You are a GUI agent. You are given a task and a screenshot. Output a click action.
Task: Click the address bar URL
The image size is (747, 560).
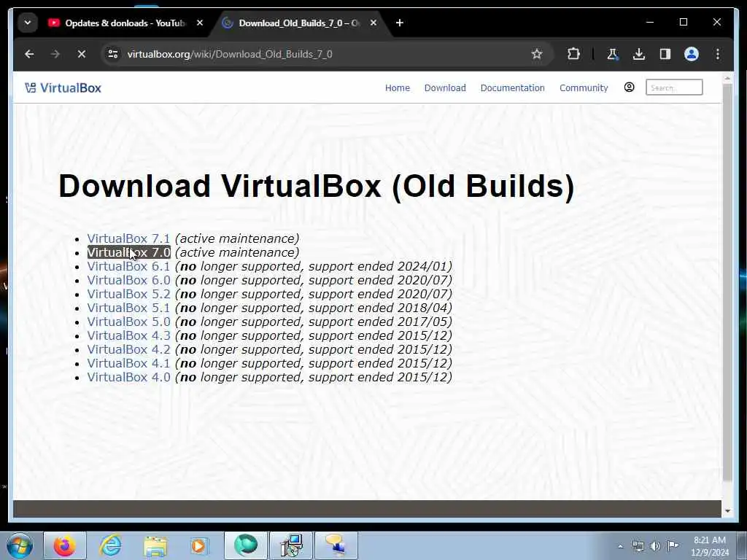tap(230, 54)
